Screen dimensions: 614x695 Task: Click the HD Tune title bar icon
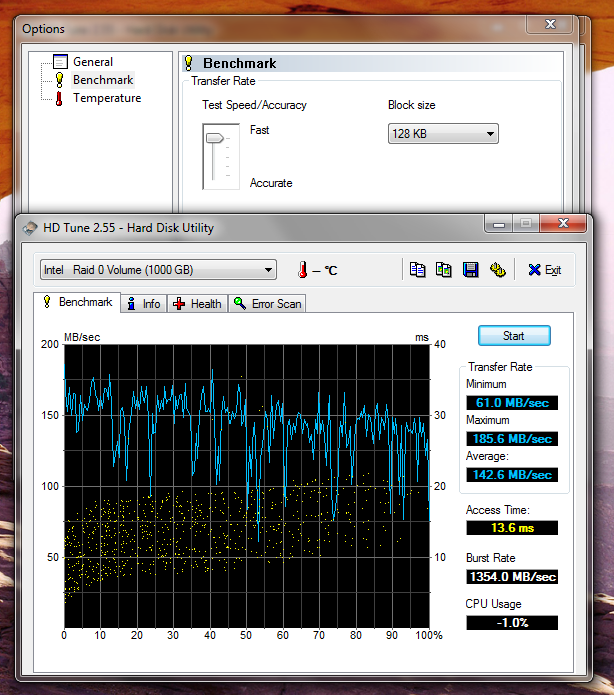30,227
